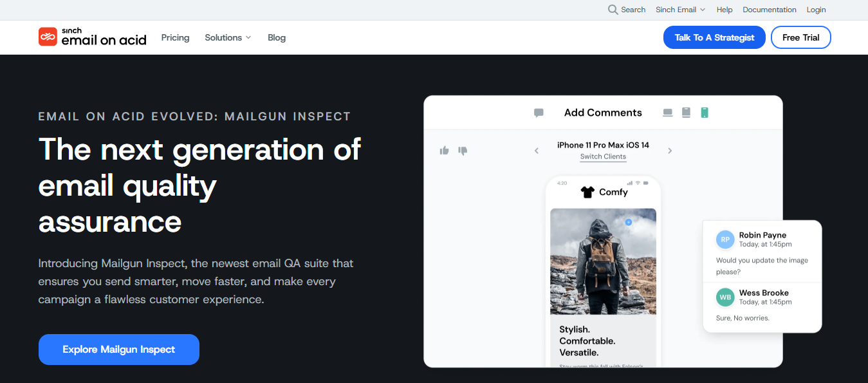Open the Pricing page
Viewport: 868px width, 383px height.
(x=175, y=37)
